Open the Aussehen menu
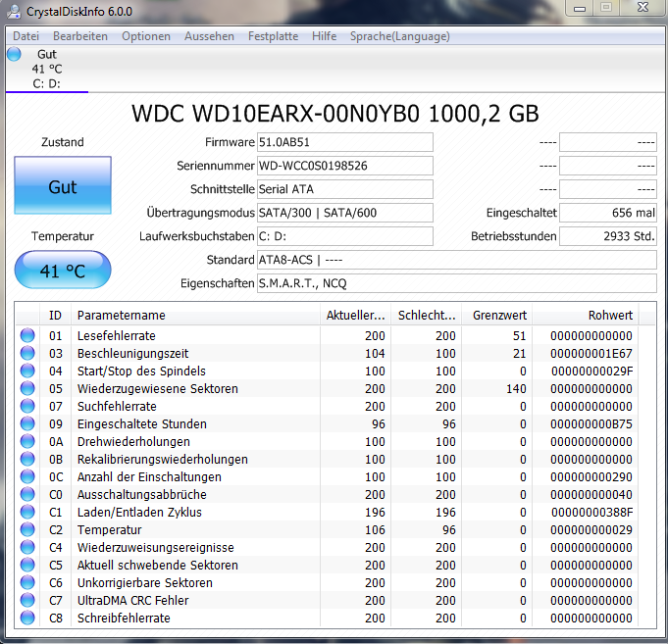The width and height of the screenshot is (668, 644). pyautogui.click(x=209, y=36)
